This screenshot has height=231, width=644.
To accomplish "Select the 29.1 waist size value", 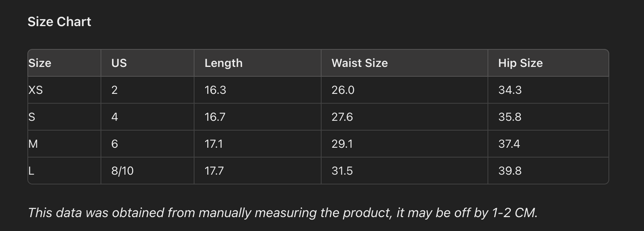I will [342, 144].
